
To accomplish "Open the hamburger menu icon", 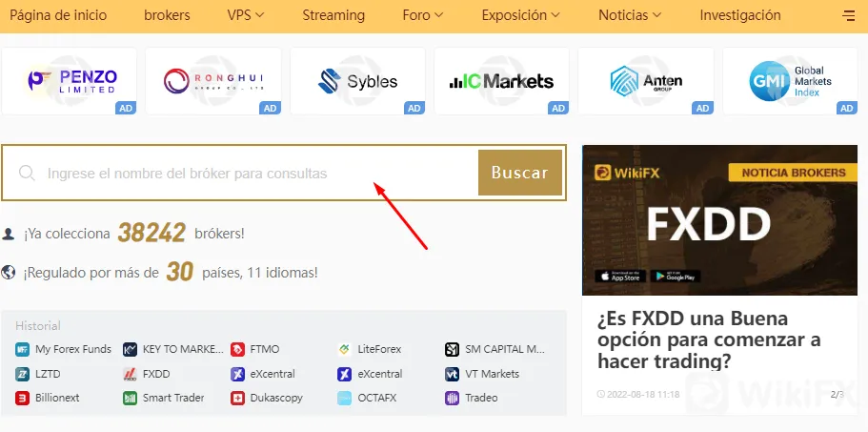I will 848,15.
